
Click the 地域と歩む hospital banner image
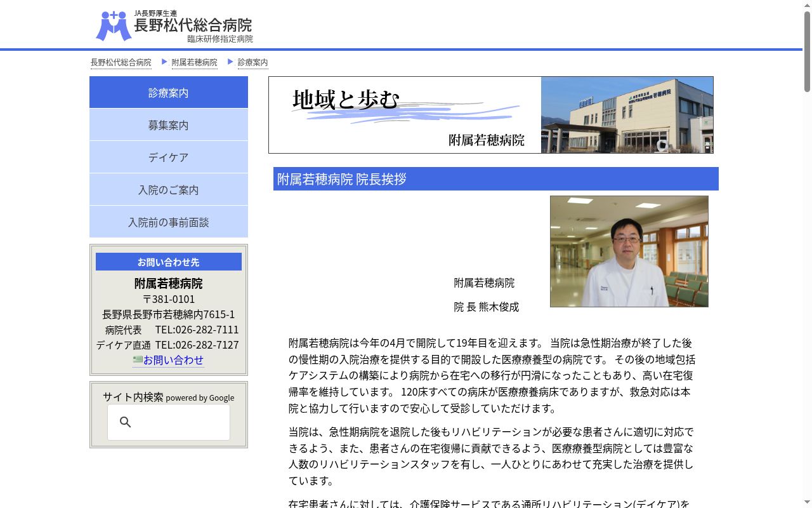pyautogui.click(x=491, y=115)
